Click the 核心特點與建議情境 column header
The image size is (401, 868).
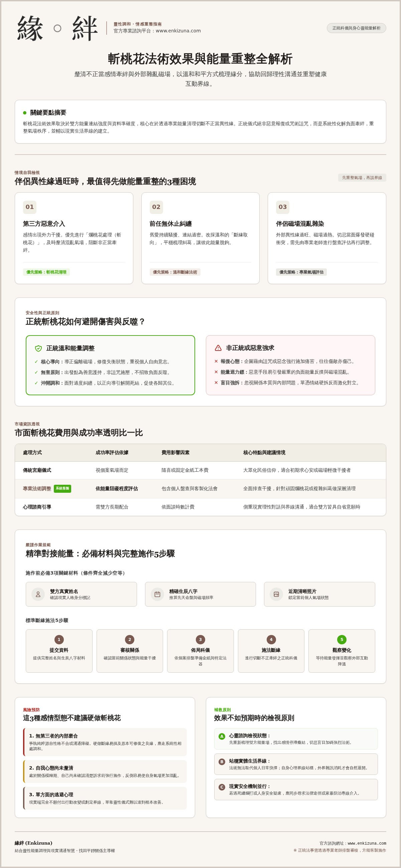tap(264, 453)
